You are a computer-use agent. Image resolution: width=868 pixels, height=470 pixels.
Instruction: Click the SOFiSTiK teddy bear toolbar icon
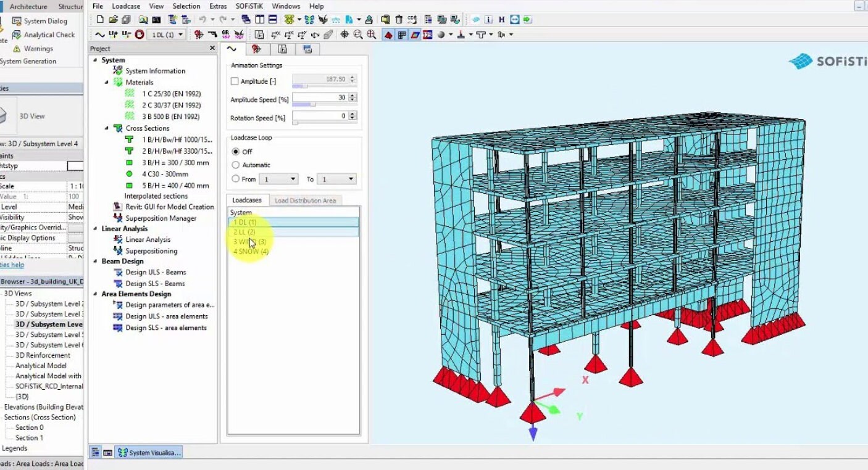(289, 19)
